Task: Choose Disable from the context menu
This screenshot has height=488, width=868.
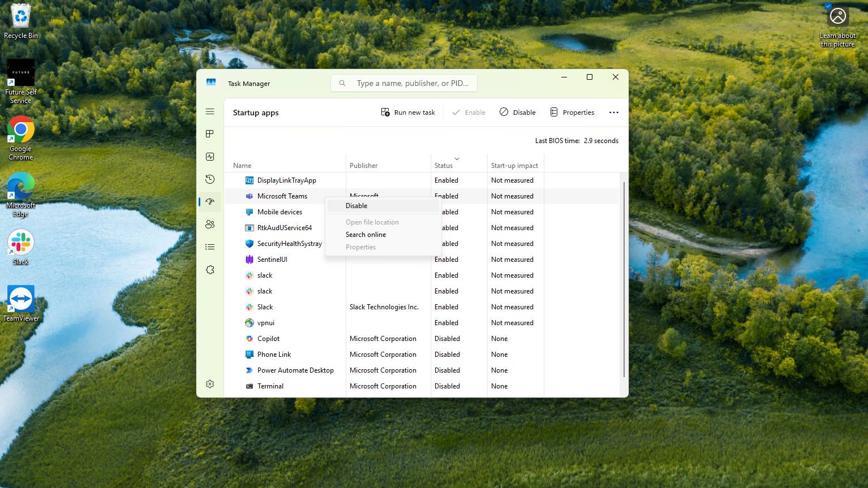Action: [356, 205]
